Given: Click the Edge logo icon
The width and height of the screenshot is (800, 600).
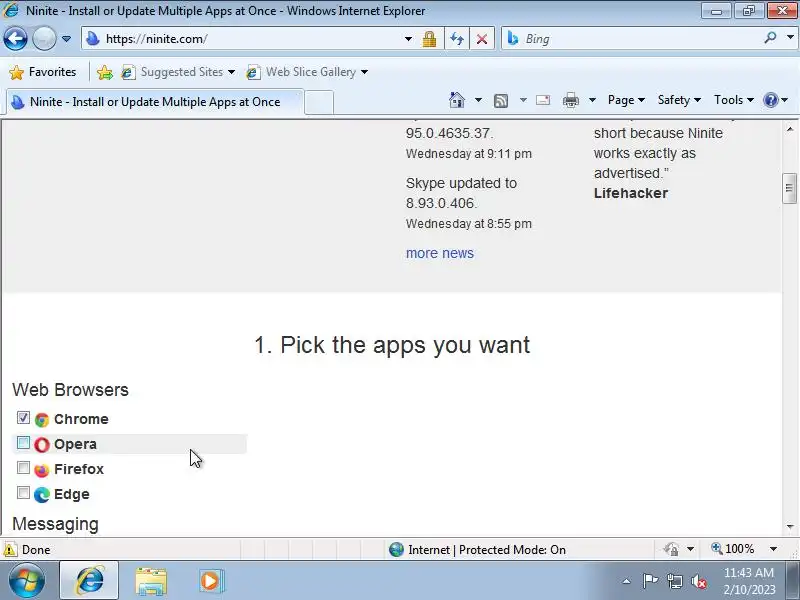Looking at the screenshot, I should (42, 494).
